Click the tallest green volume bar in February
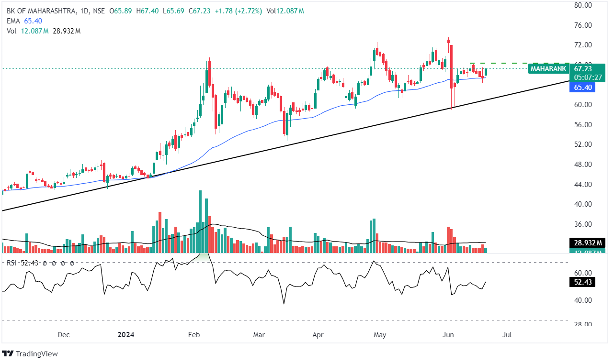Image resolution: width=614 pixels, height=364 pixels. (201, 221)
